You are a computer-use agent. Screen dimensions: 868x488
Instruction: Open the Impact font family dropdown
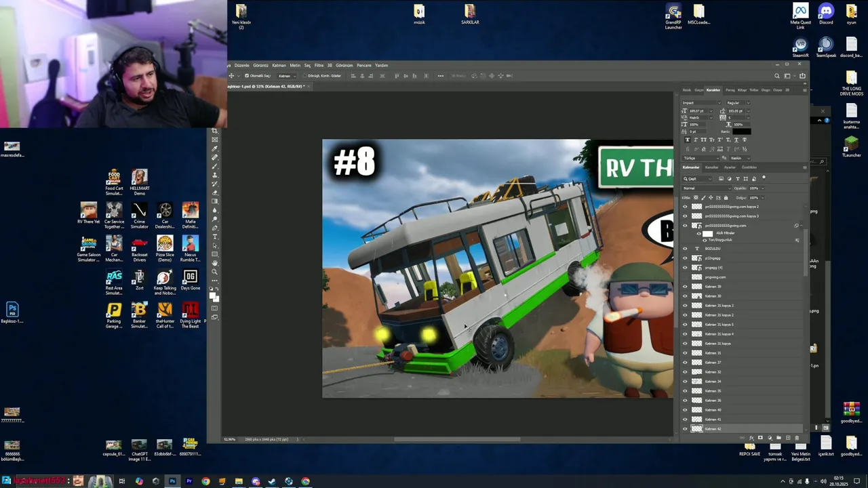(x=719, y=103)
